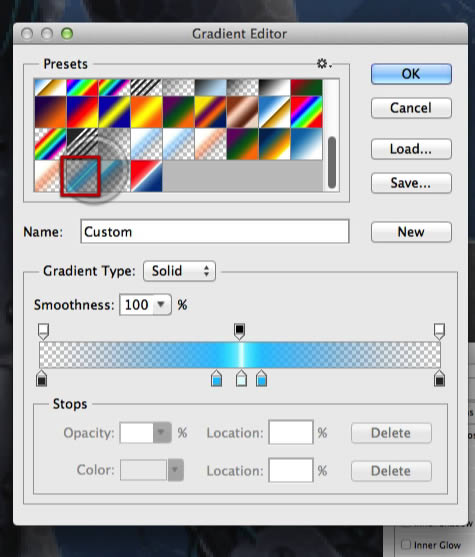Open the Opacity percentage dropdown arrow
This screenshot has width=475, height=557.
click(162, 432)
